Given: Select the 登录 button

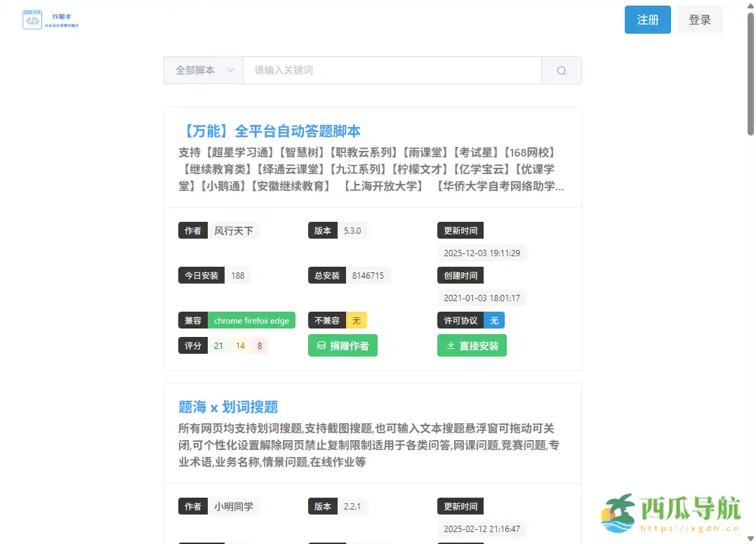Looking at the screenshot, I should point(700,20).
